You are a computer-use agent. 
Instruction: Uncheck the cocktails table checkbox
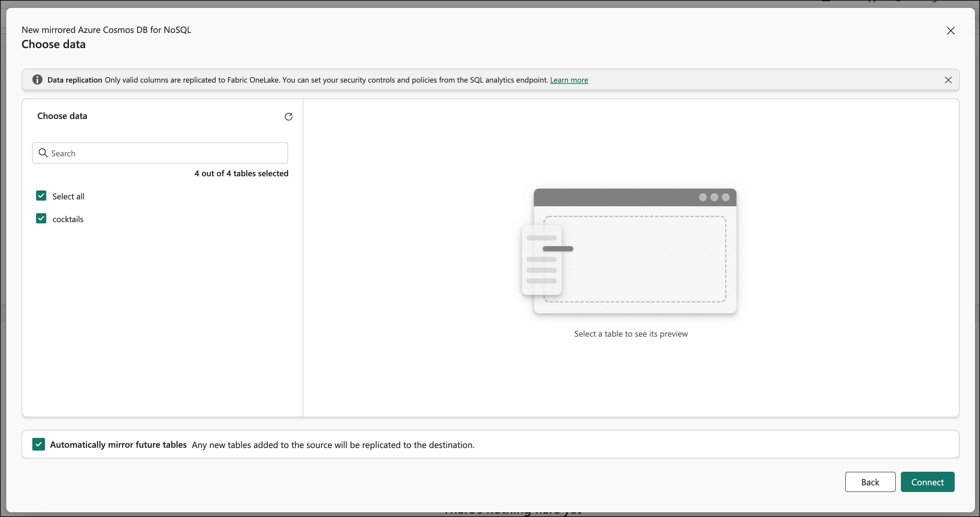tap(41, 219)
